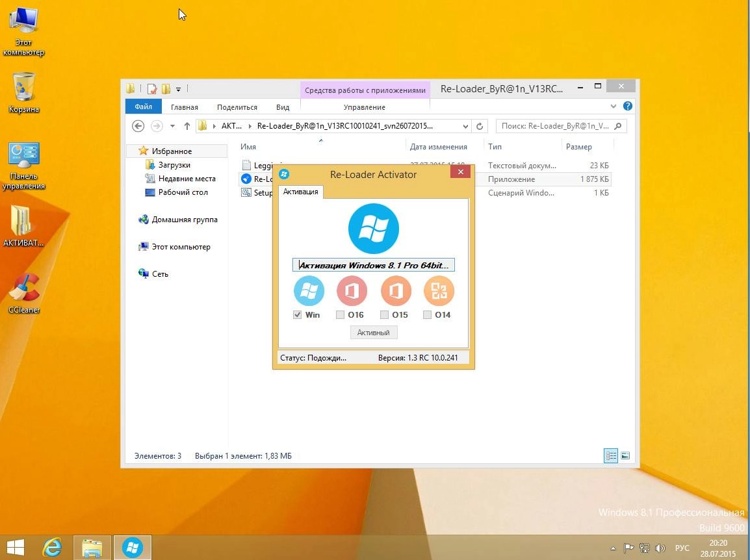The image size is (750, 560).
Task: Expand the address bar history dropdown
Action: 465,126
